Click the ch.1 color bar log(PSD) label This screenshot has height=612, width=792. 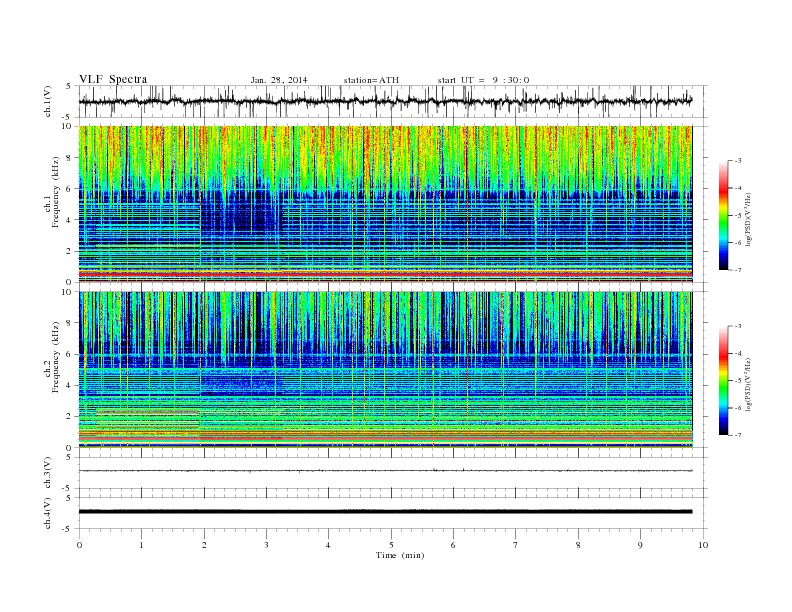pyautogui.click(x=749, y=219)
